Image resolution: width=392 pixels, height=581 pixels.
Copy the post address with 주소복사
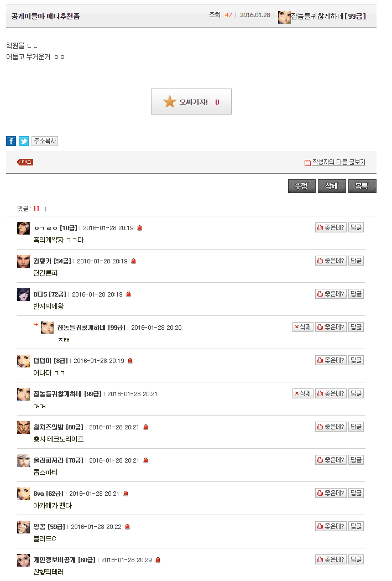45,141
